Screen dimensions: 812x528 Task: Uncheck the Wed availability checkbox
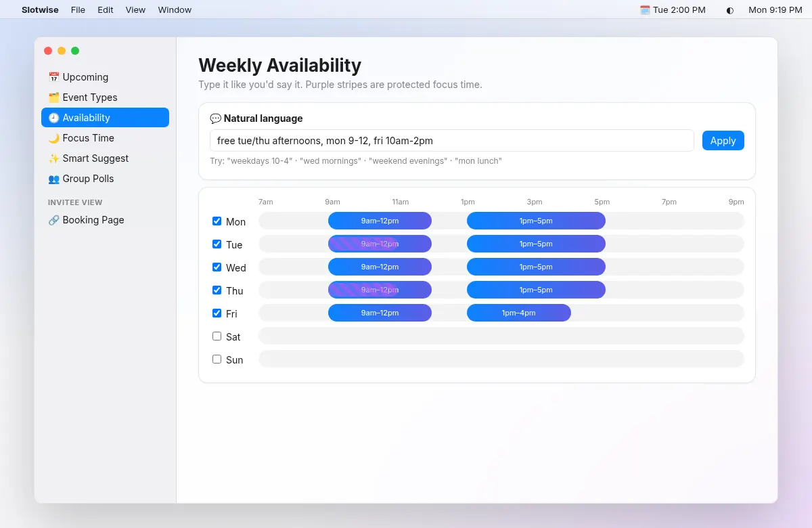pyautogui.click(x=217, y=267)
